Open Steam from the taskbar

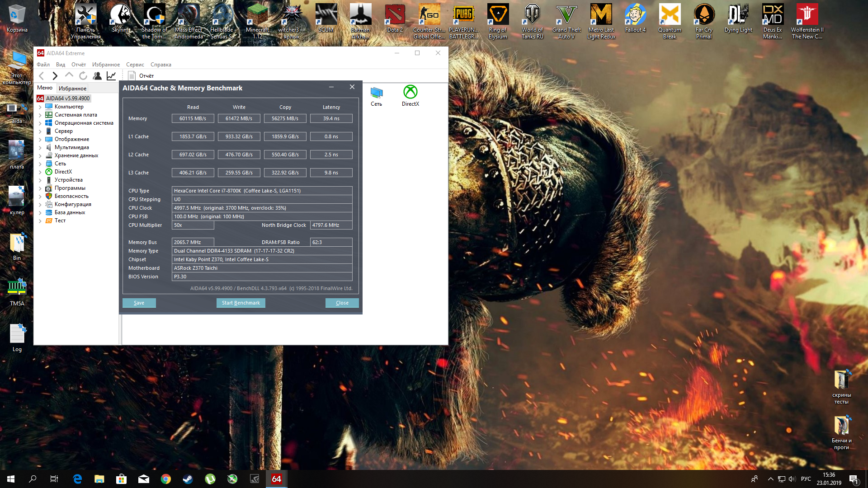188,479
